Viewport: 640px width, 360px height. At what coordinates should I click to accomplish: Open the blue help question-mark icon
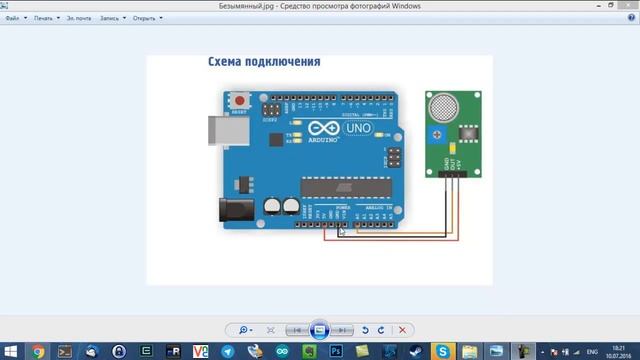coord(631,18)
